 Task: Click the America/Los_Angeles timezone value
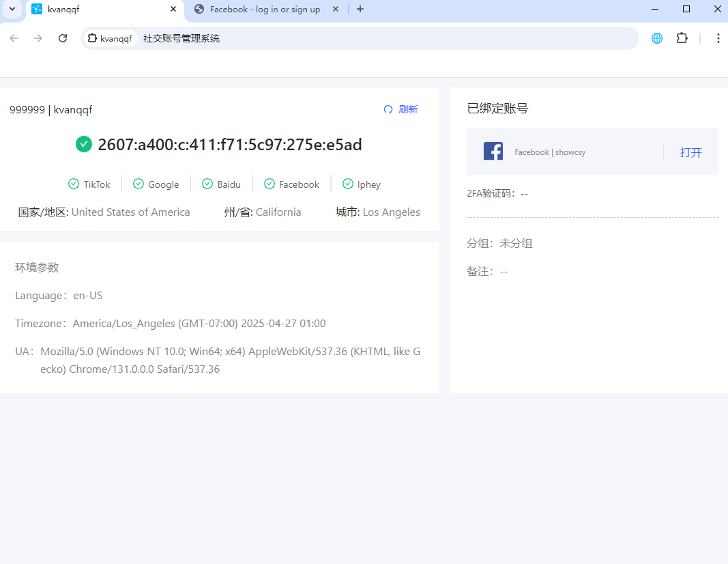(199, 324)
